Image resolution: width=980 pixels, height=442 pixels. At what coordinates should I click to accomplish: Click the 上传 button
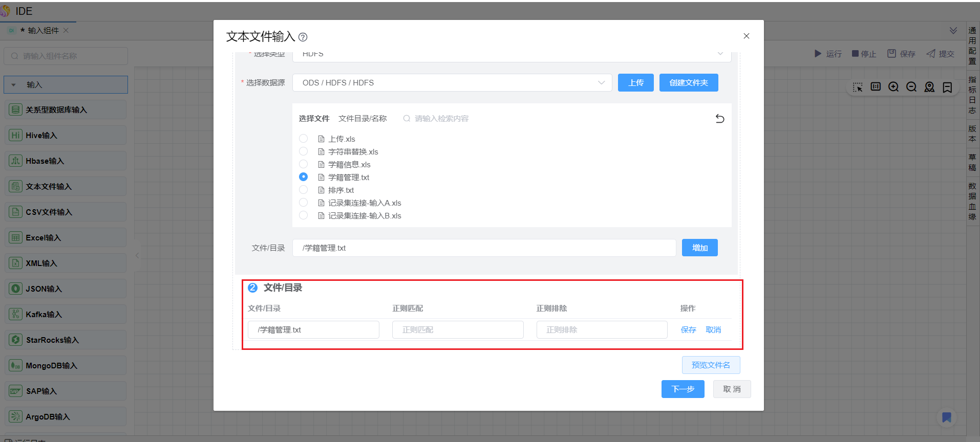[636, 83]
